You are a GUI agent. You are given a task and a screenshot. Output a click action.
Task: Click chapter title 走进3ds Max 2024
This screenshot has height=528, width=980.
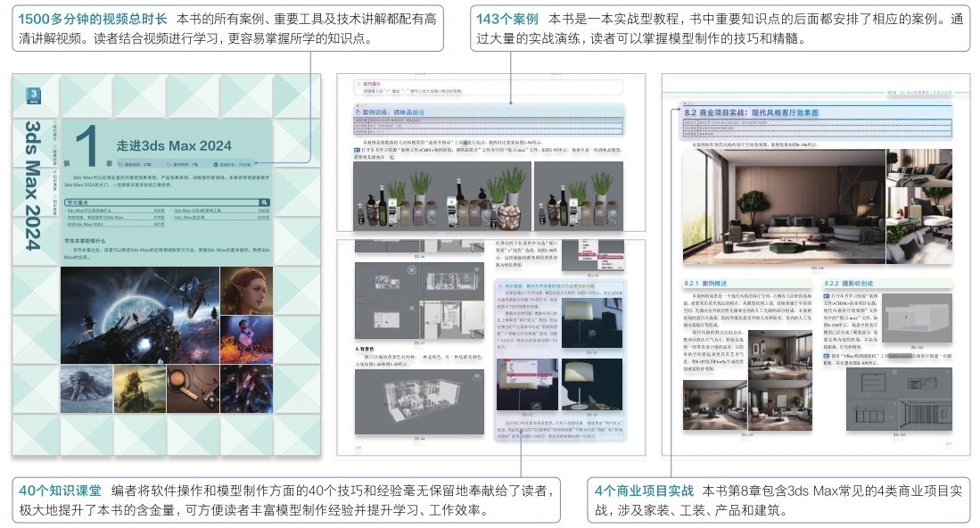tap(174, 145)
